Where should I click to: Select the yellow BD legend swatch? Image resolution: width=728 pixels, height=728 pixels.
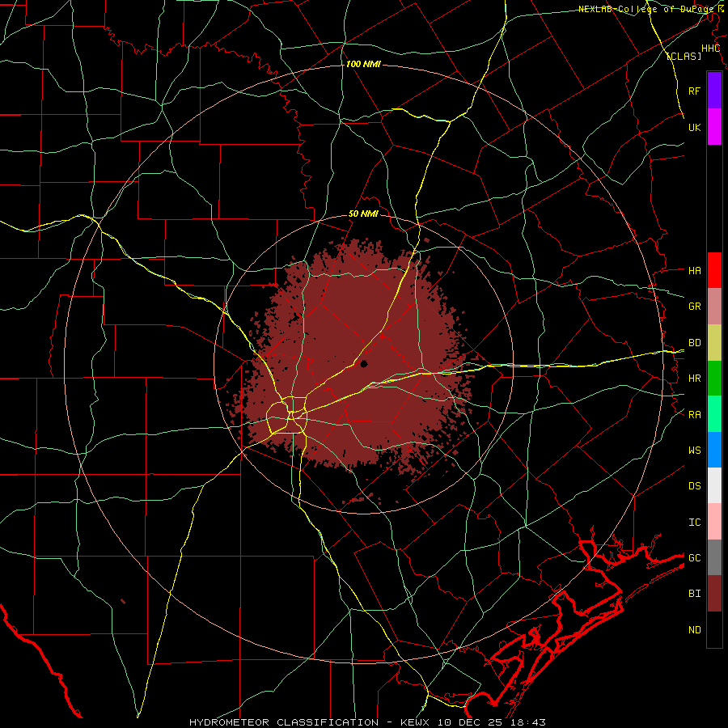pyautogui.click(x=714, y=343)
